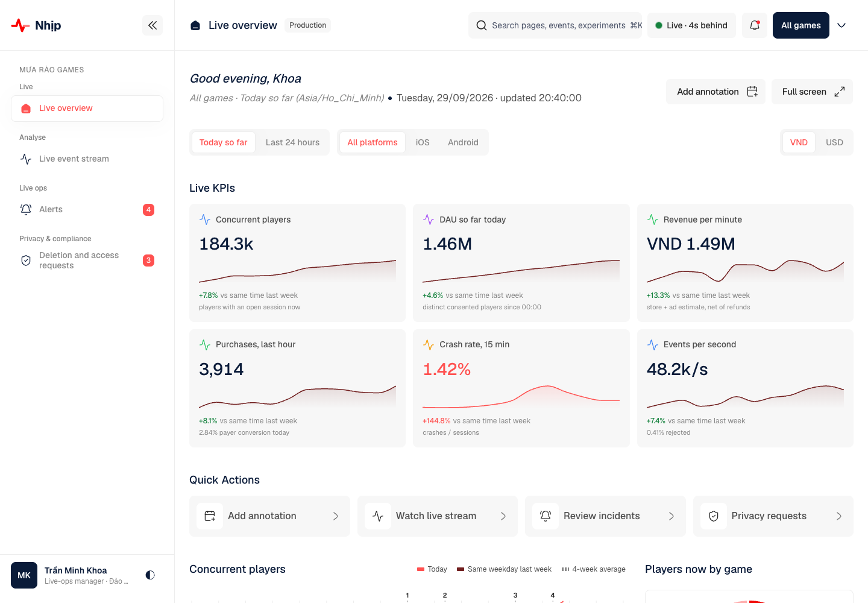
Task: Switch to Last 24 hours range
Action: [292, 142]
